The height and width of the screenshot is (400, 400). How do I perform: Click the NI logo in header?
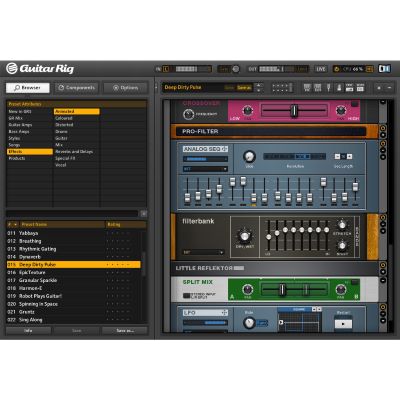384,69
